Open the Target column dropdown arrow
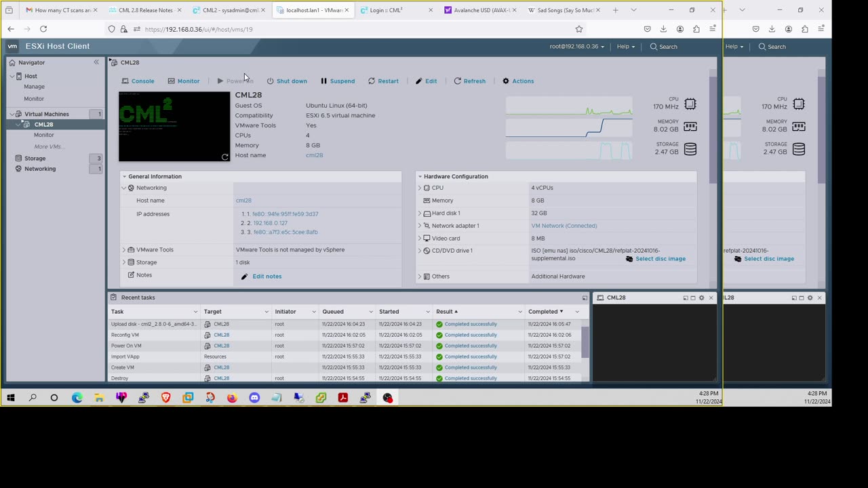868x488 pixels. point(267,312)
